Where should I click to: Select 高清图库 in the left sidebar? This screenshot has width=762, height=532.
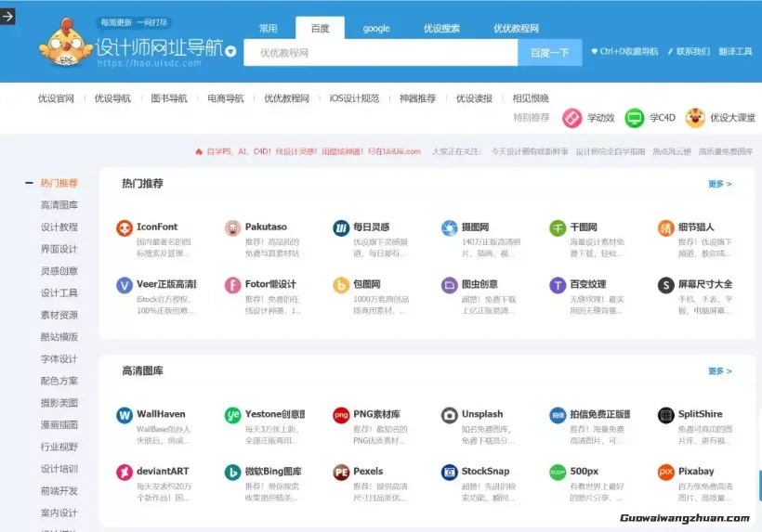click(59, 205)
